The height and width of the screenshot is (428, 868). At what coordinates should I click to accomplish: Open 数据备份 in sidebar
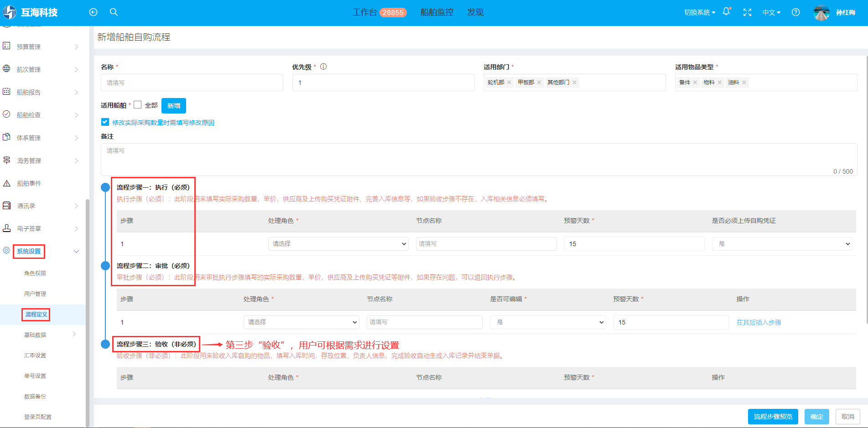(x=35, y=397)
